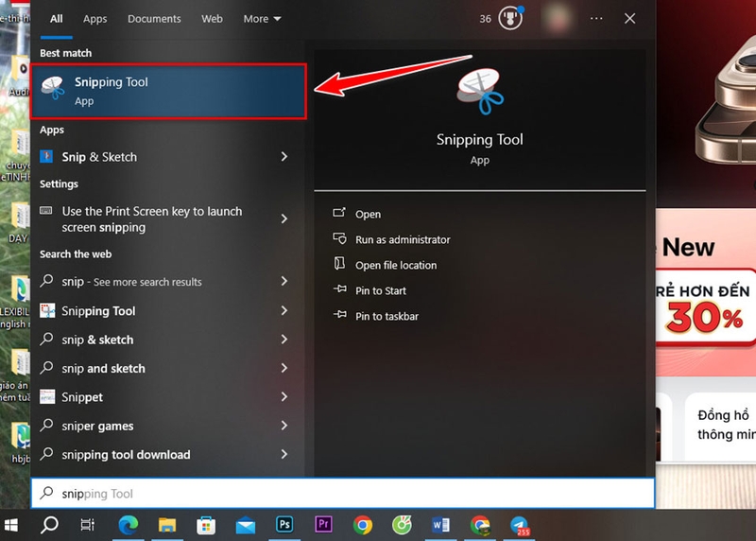The image size is (756, 541).
Task: Open the second Chrome profile icon on taskbar
Action: click(x=480, y=525)
